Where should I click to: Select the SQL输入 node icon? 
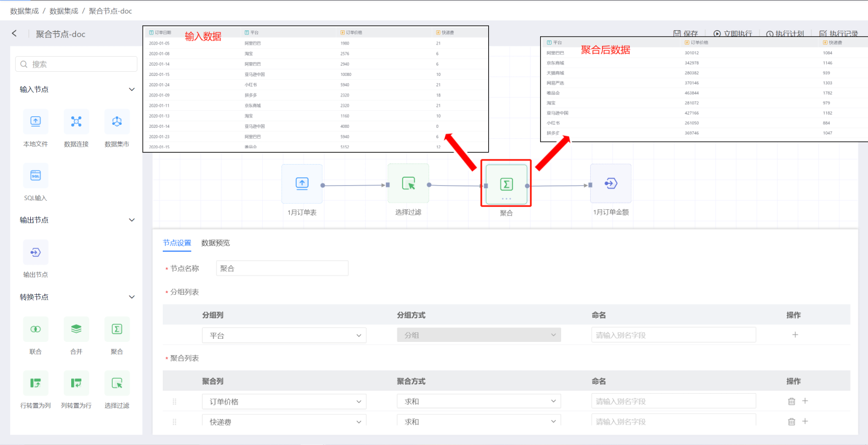[36, 175]
